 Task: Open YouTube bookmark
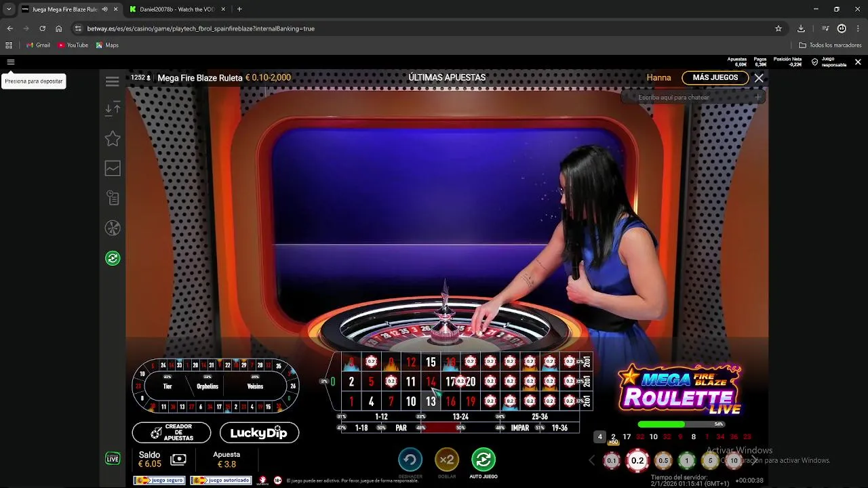click(73, 45)
